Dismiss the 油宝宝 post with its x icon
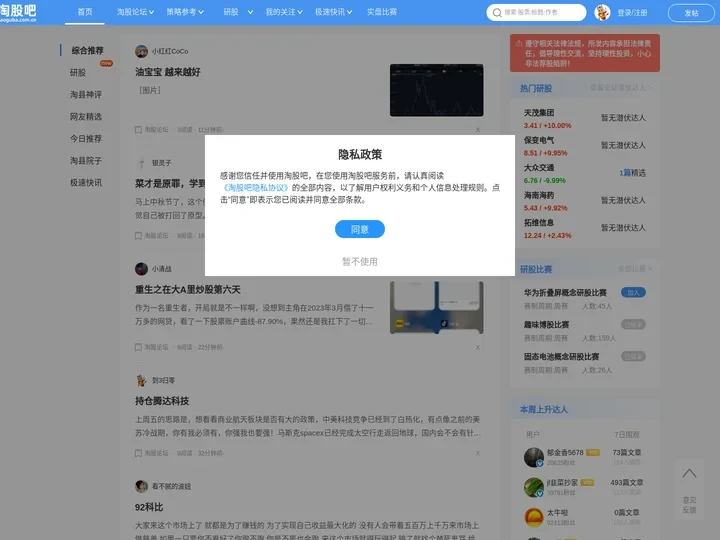 (478, 130)
